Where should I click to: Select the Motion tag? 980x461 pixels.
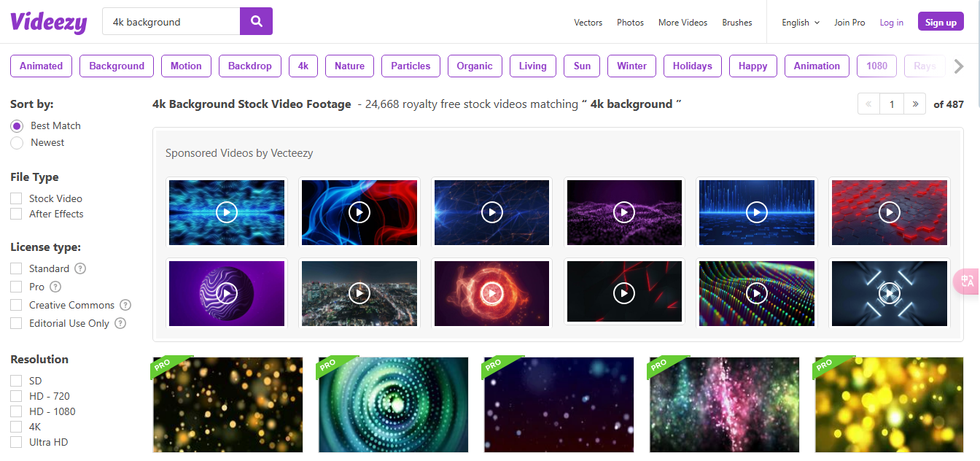(x=186, y=66)
